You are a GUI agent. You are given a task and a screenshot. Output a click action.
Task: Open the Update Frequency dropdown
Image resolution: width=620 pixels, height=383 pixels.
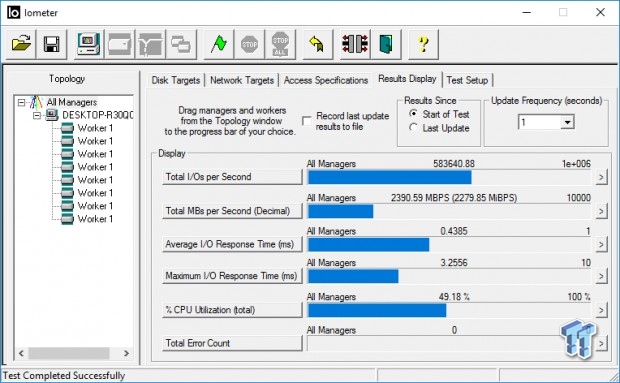[567, 122]
